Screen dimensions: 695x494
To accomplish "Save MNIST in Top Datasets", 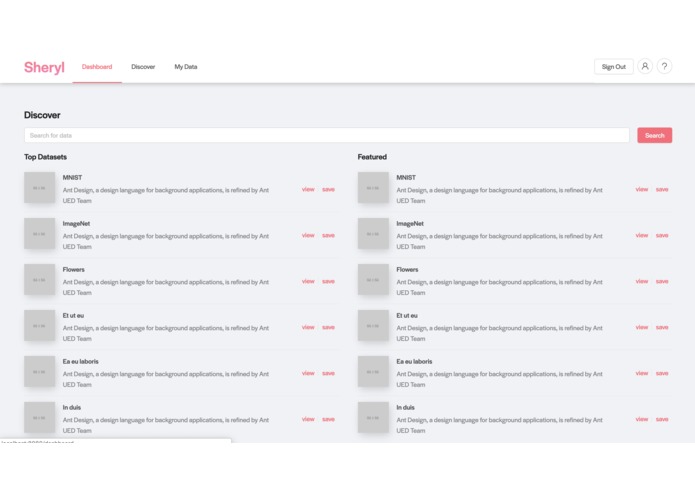I will pyautogui.click(x=328, y=190).
